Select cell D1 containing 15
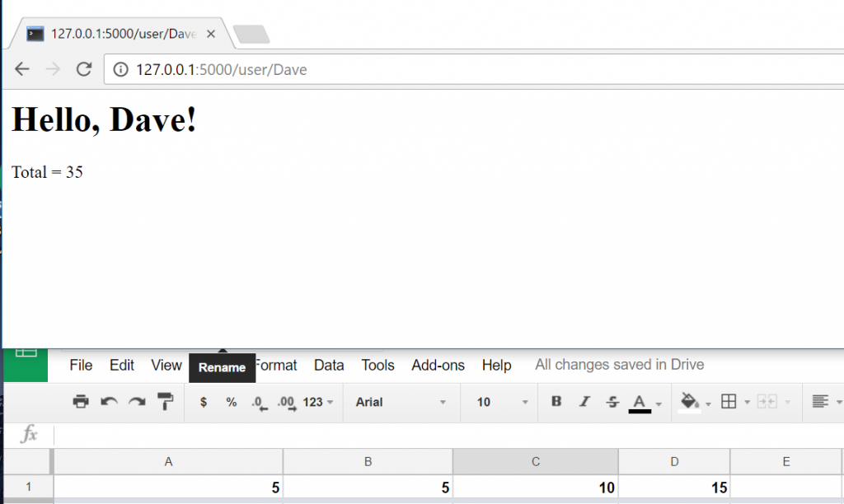Screen dimensions: 844x504 pos(674,488)
